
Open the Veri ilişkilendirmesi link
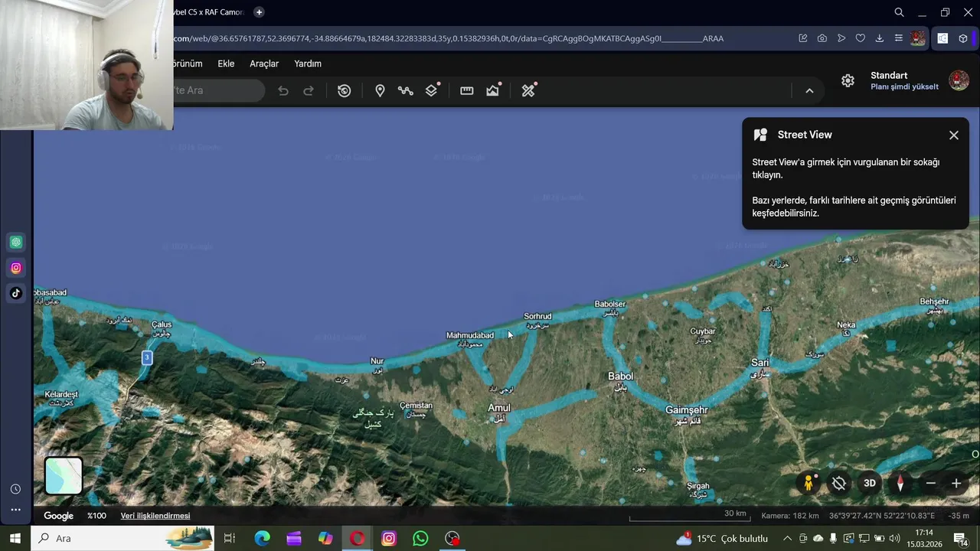(x=155, y=516)
